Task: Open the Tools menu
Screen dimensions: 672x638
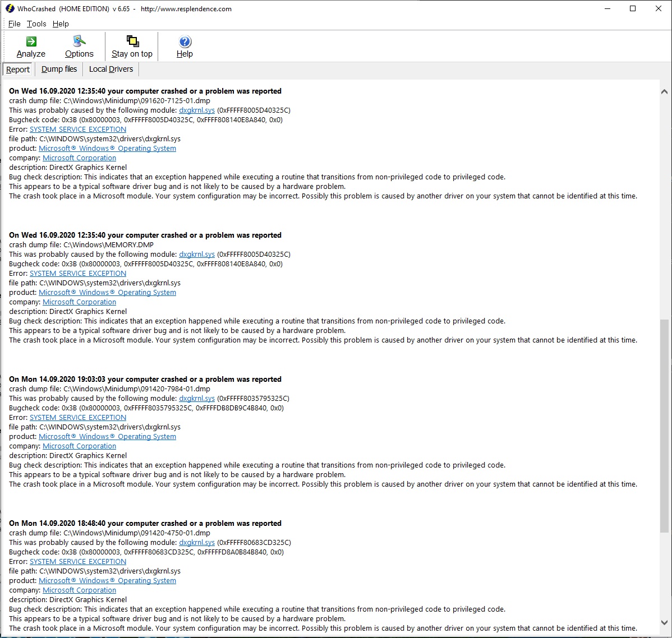Action: coord(36,24)
